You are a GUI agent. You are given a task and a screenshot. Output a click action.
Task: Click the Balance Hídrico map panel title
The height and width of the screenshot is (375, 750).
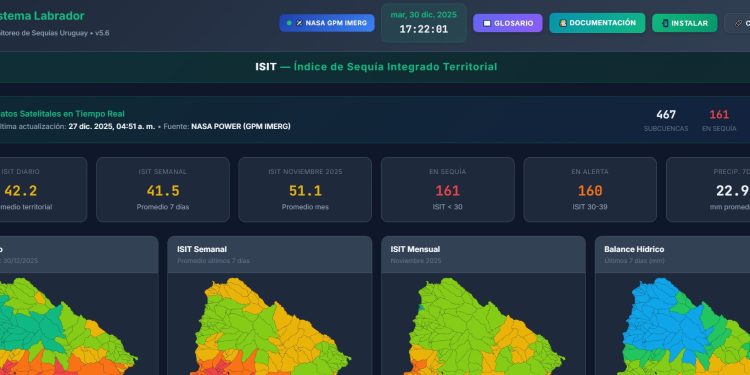[x=634, y=249]
